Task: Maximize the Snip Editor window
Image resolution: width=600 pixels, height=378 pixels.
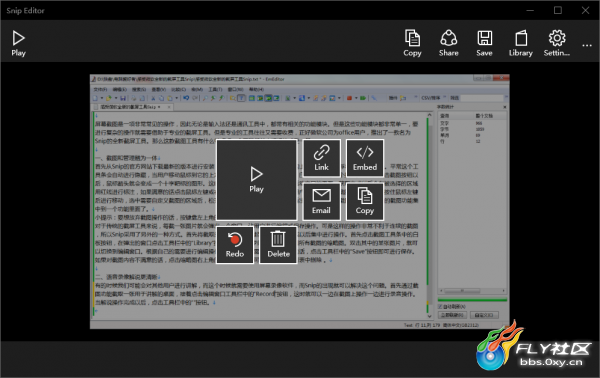Action: pyautogui.click(x=558, y=10)
